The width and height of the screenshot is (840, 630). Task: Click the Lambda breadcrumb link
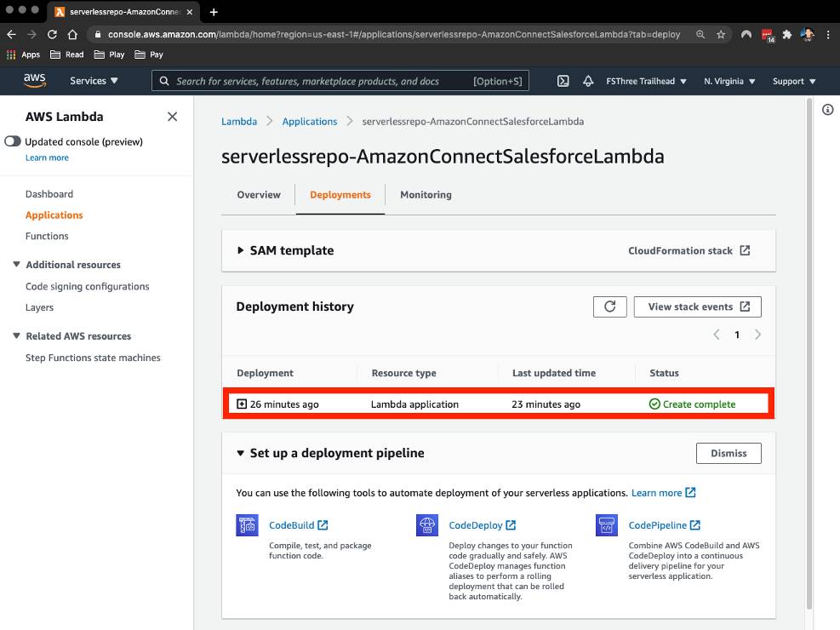point(239,122)
